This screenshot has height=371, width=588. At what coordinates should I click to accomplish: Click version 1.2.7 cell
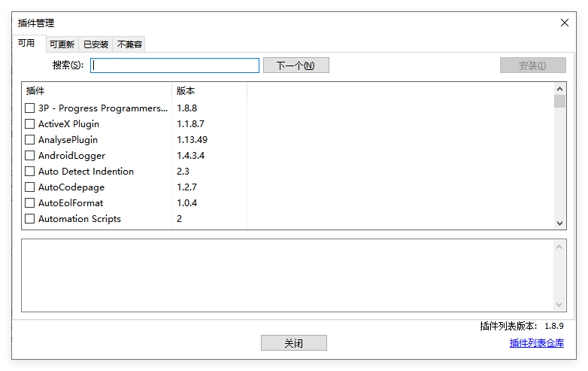tap(186, 187)
